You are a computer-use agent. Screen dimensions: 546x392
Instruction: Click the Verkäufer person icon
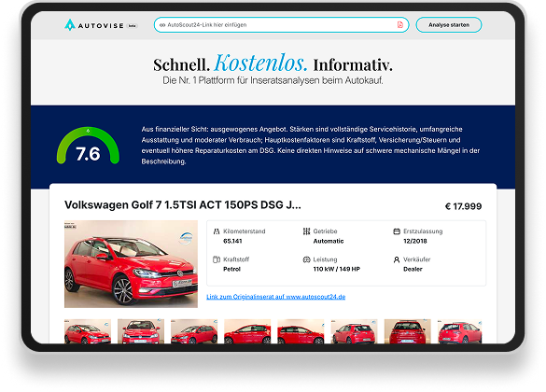click(397, 259)
